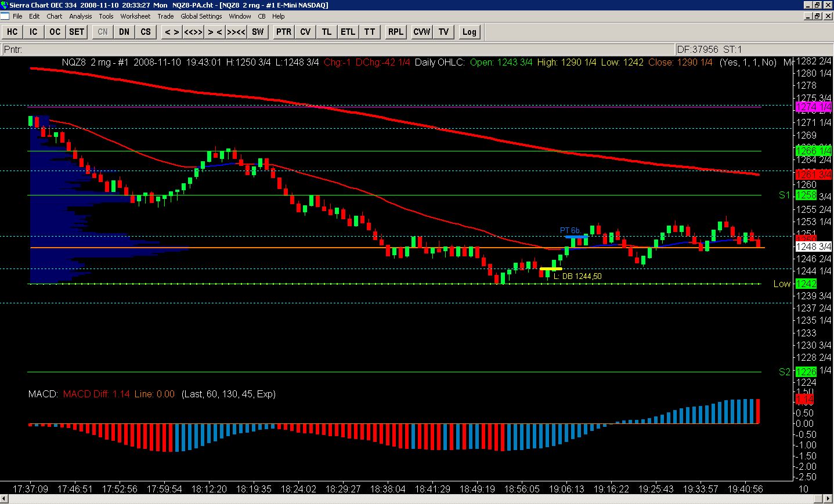Open the File menu
This screenshot has height=504, width=834.
click(x=17, y=16)
